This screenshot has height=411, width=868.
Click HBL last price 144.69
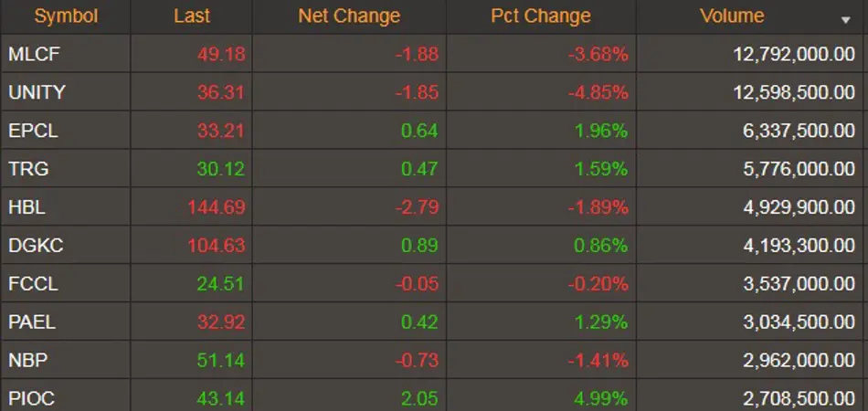(217, 207)
